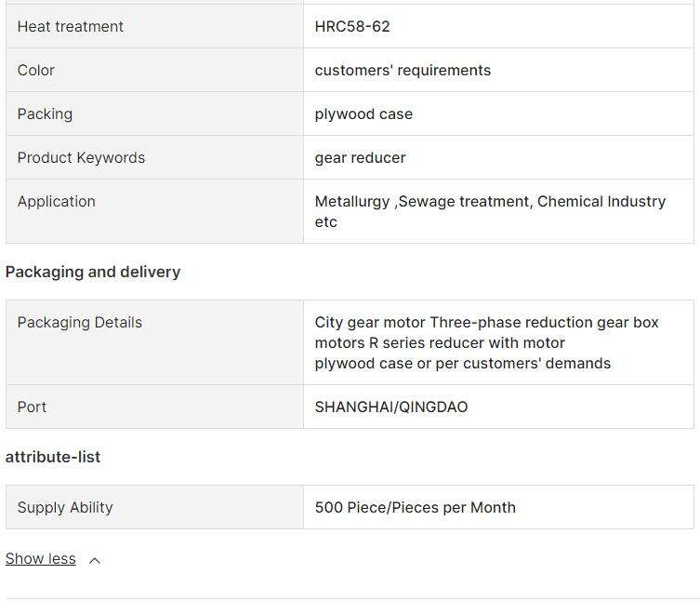Select the SHANGHAI/QINGDAO port value
The width and height of the screenshot is (700, 614).
pos(391,407)
